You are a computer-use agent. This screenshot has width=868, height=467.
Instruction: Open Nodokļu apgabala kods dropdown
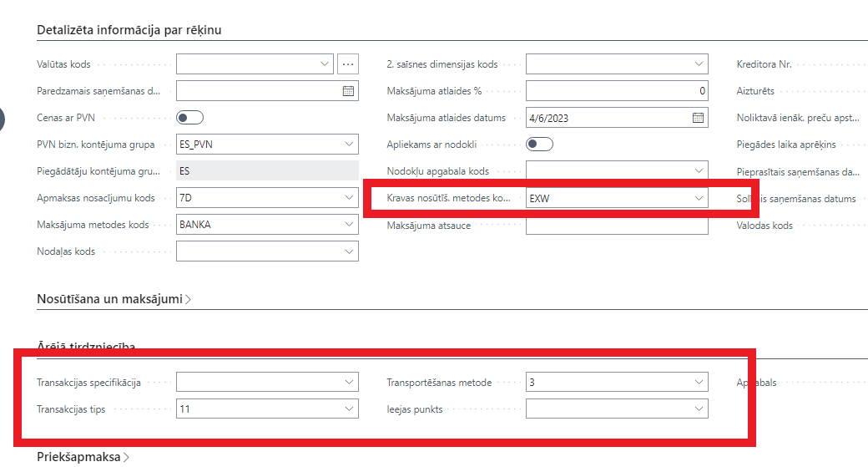(698, 171)
